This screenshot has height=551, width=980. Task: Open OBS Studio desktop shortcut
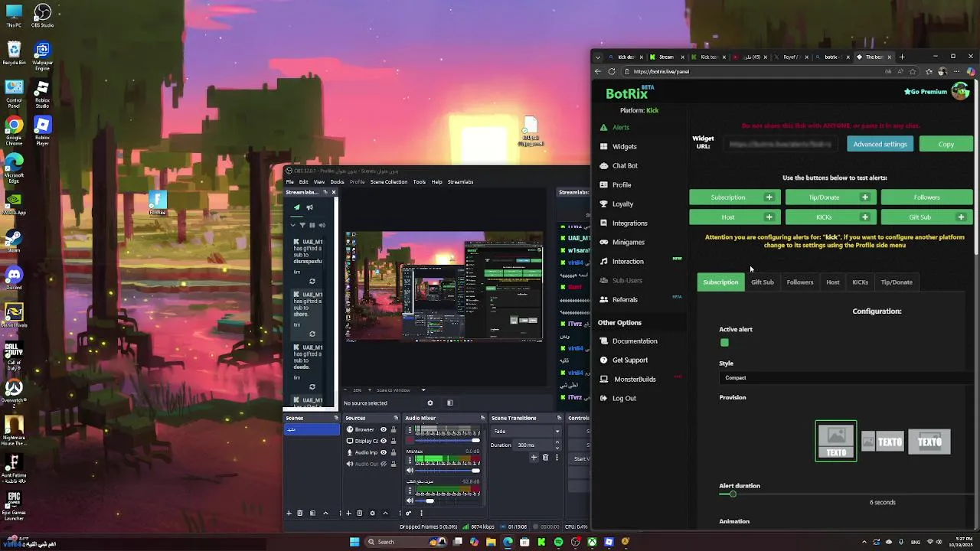click(42, 16)
